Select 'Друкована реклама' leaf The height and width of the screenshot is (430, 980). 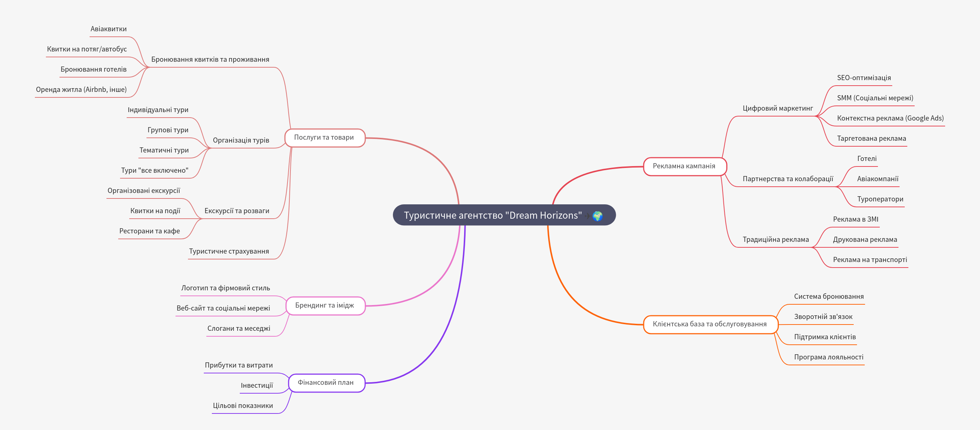865,239
